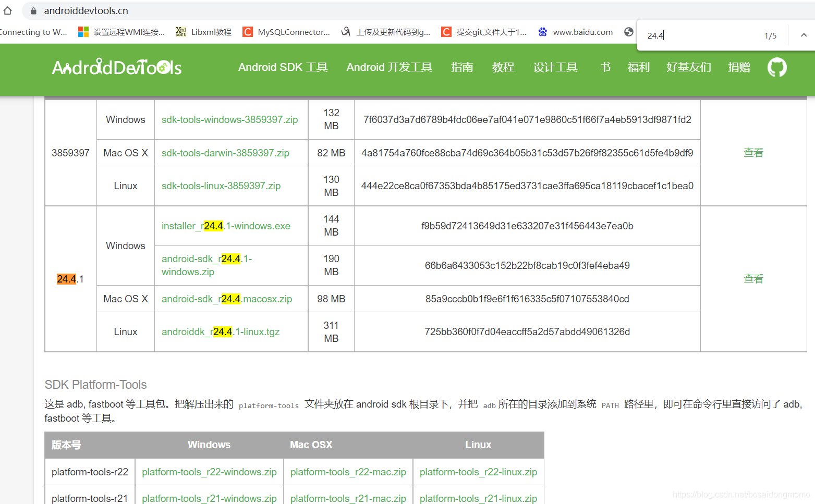Open the 福利 menu item
Viewport: 815px width, 504px height.
639,67
